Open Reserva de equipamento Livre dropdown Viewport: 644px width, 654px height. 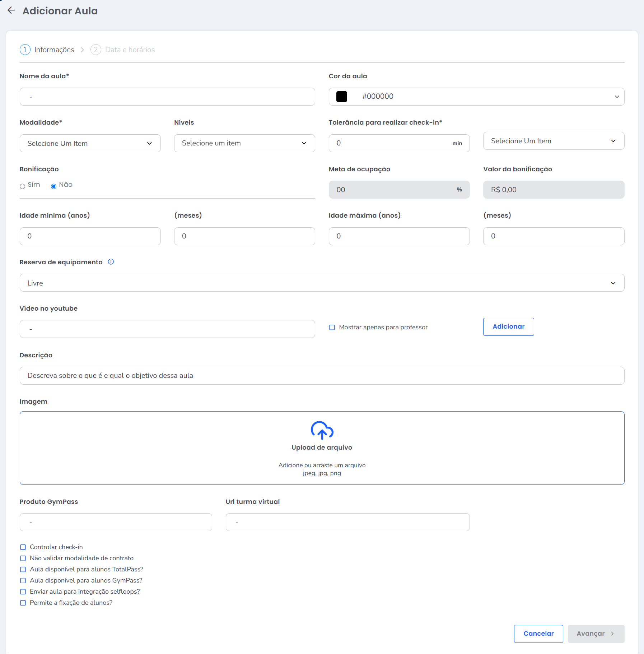click(322, 283)
